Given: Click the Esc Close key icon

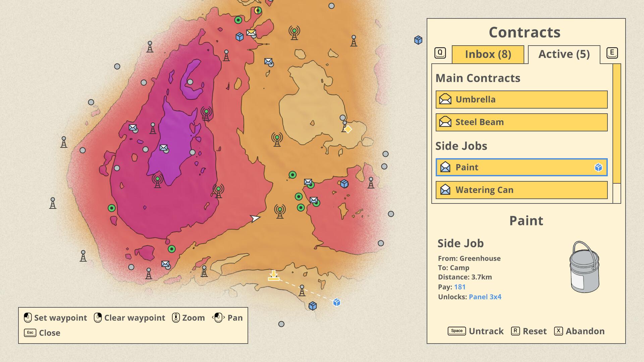Looking at the screenshot, I should click(30, 333).
